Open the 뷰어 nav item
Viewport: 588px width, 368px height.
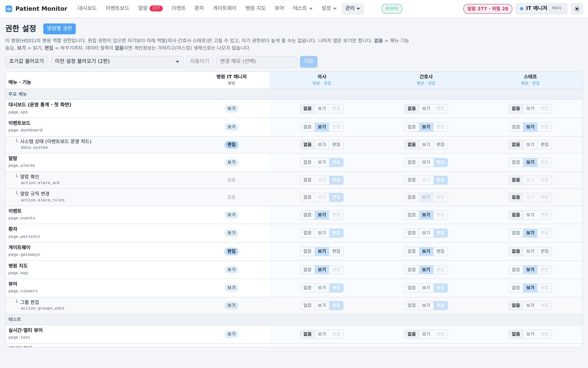[279, 8]
